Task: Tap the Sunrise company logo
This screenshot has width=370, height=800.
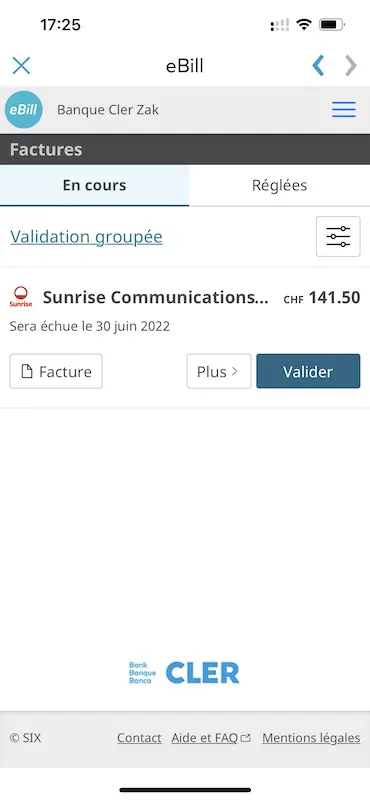Action: coord(21,297)
